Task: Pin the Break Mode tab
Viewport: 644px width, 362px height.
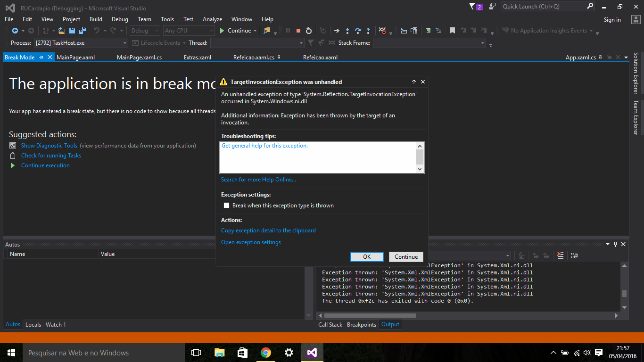Action: pos(41,58)
